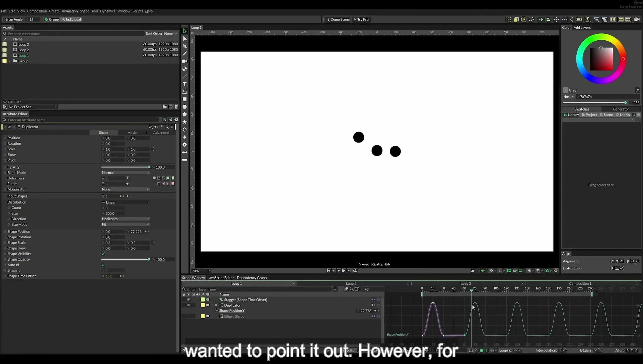The image size is (643, 364).
Task: Switch to the Dependency Graph tab
Action: pos(252,278)
